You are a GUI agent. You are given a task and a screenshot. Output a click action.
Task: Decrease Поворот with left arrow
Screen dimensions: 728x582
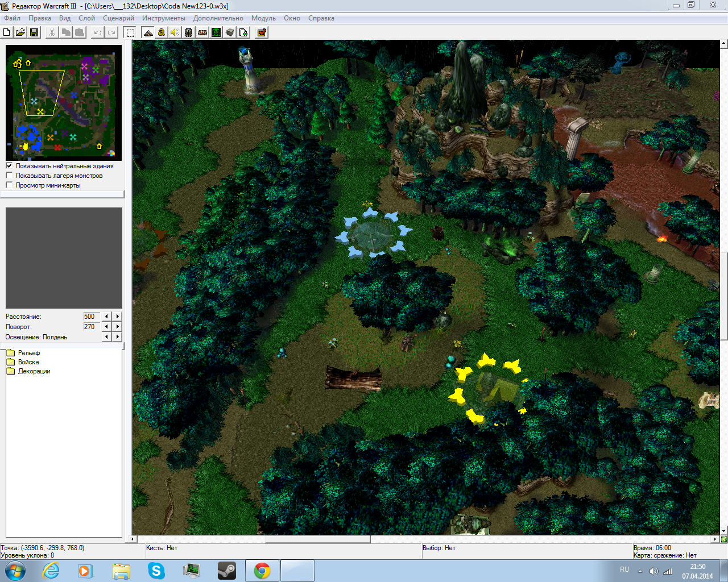point(106,327)
